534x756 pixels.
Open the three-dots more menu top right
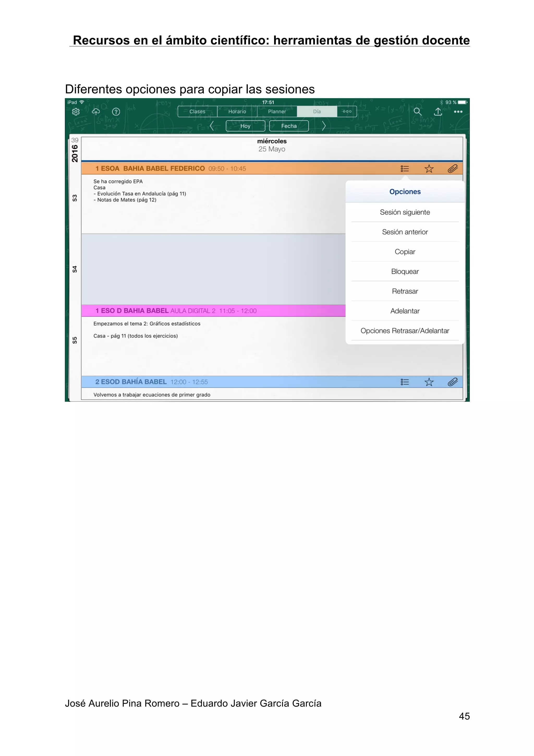pyautogui.click(x=458, y=112)
